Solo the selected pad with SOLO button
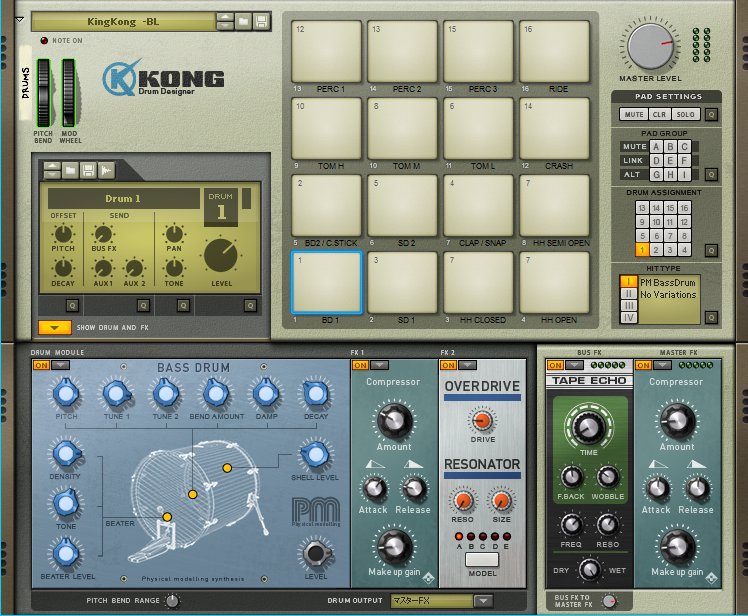Screen dimensions: 748x616 click(x=686, y=115)
